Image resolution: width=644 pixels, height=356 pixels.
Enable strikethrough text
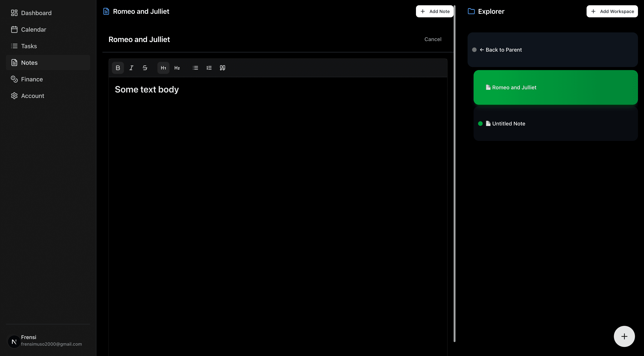[x=145, y=67]
